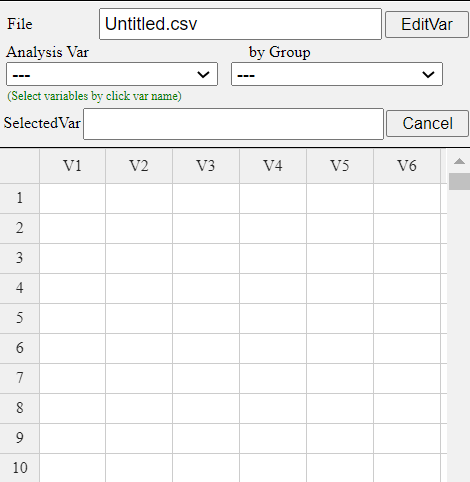Click cell in column V6 row 8
This screenshot has height=482, width=470.
(407, 408)
